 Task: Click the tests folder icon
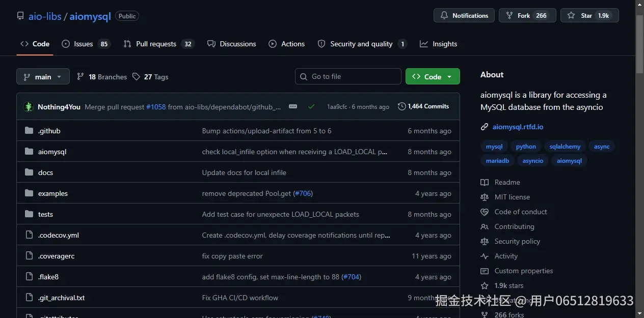point(29,214)
